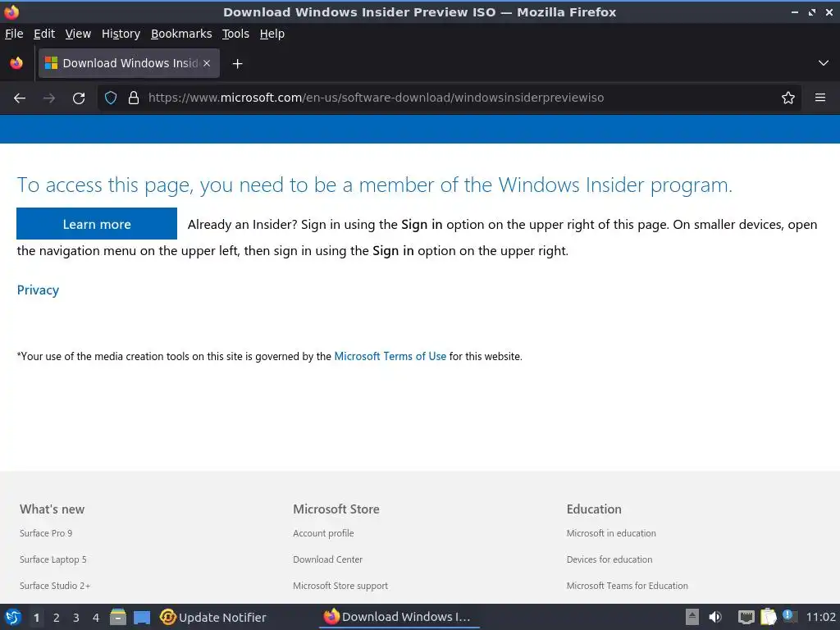Click the Education footer heading
The height and width of the screenshot is (630, 840).
point(594,509)
